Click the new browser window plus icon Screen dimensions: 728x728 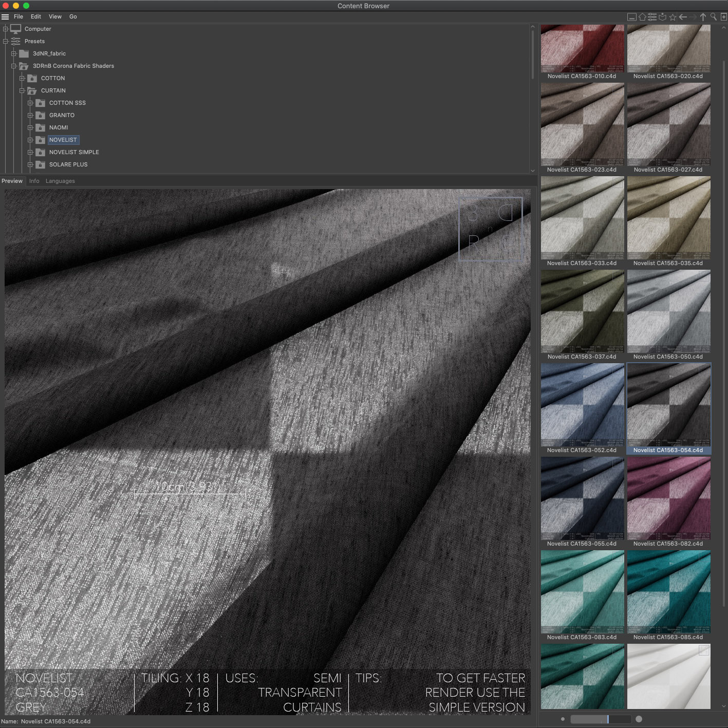(x=724, y=17)
